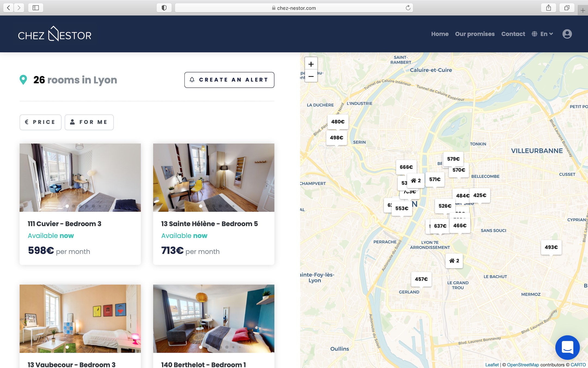Click the chez-nestor.com address bar
The height and width of the screenshot is (368, 588).
[x=294, y=8]
